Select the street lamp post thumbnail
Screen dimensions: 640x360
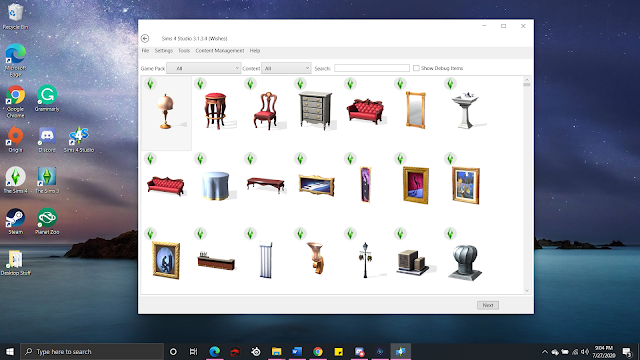pyautogui.click(x=365, y=260)
